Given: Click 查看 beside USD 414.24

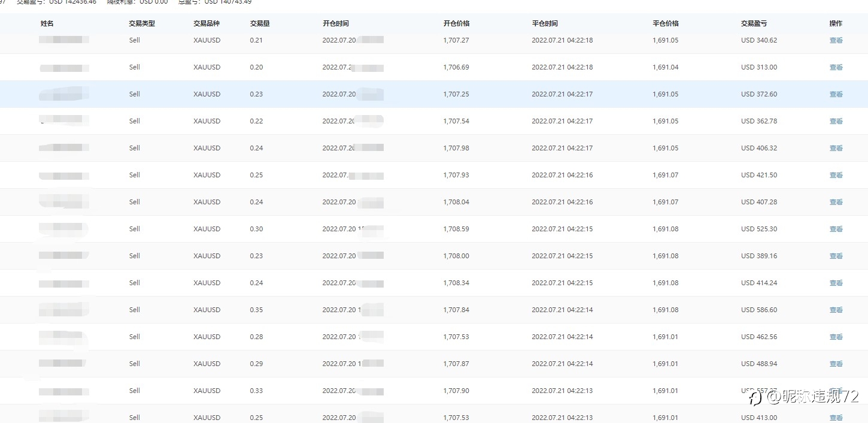Looking at the screenshot, I should [x=836, y=283].
